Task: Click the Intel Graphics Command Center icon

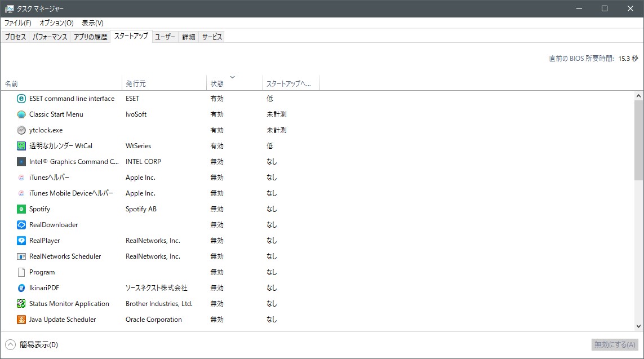Action: (21, 162)
